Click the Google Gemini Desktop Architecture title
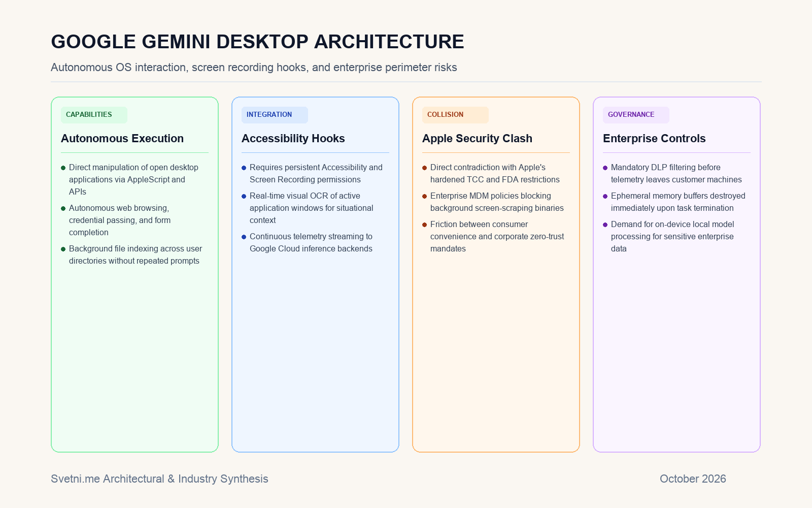The image size is (812, 508). coord(257,42)
